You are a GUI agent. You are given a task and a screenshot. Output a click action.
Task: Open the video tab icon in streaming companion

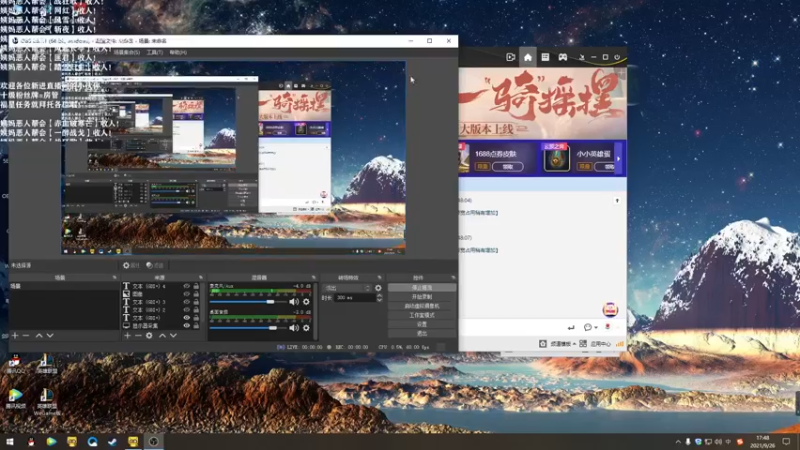(510, 57)
